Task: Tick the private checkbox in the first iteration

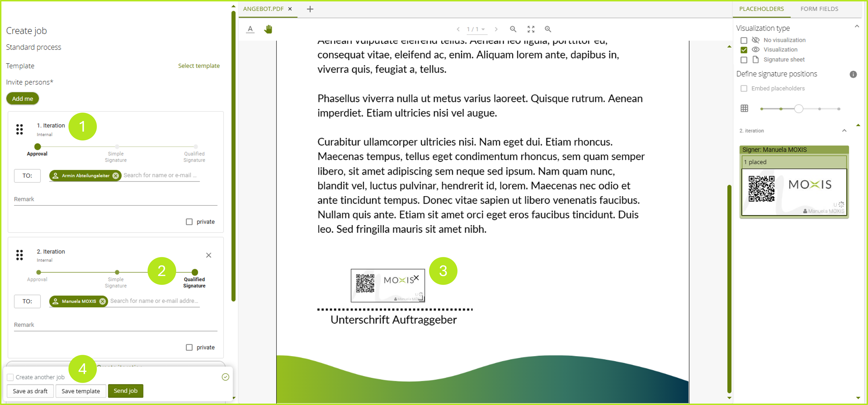Action: [189, 222]
